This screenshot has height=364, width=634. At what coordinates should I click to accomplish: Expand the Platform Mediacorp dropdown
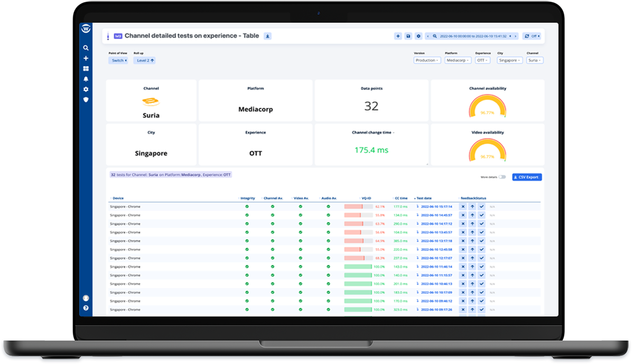[458, 60]
